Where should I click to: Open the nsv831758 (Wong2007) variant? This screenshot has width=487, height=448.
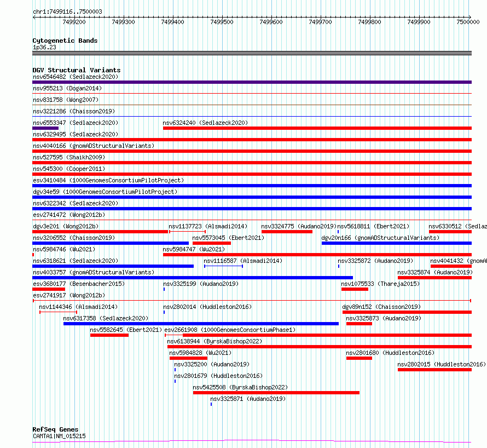66,100
